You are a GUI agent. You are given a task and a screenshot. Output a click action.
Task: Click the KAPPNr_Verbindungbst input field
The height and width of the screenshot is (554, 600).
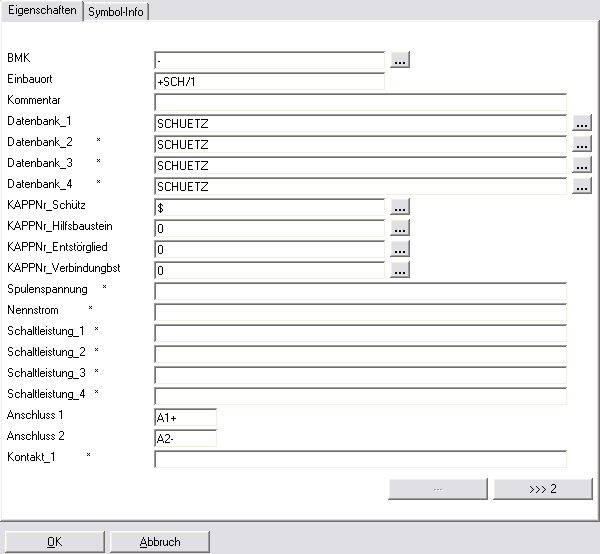[269, 270]
